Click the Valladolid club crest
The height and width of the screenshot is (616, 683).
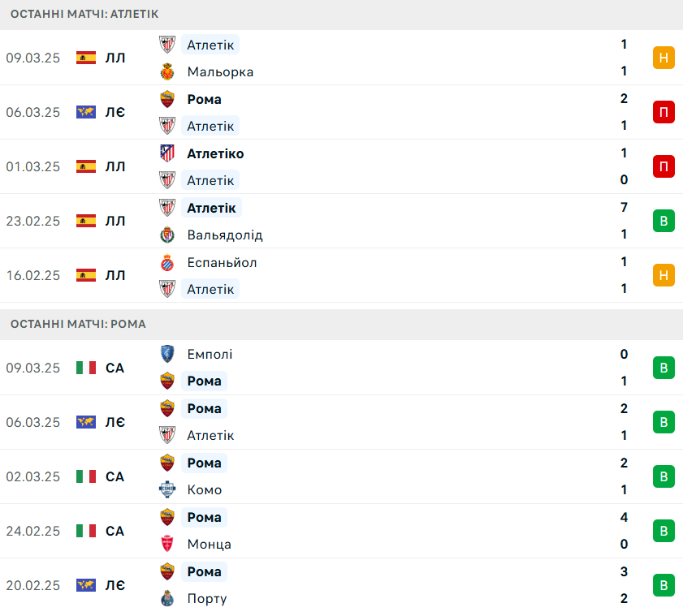[167, 235]
